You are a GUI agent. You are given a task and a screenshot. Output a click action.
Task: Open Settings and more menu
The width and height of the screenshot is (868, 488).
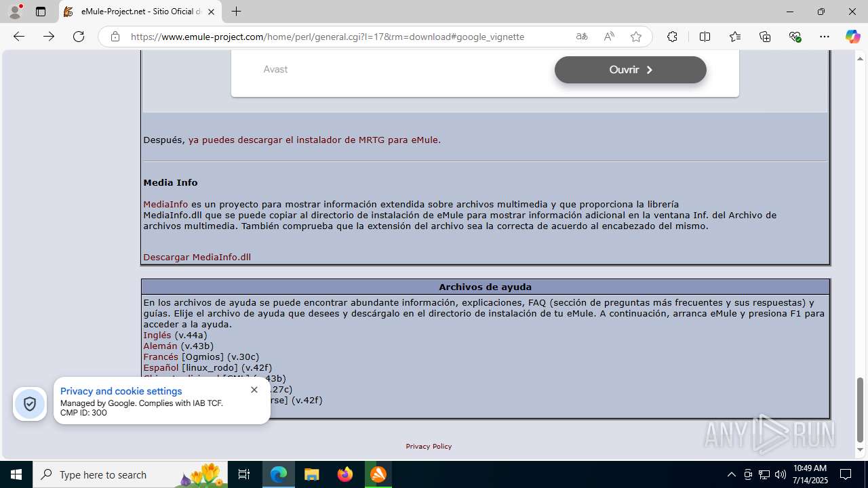825,37
